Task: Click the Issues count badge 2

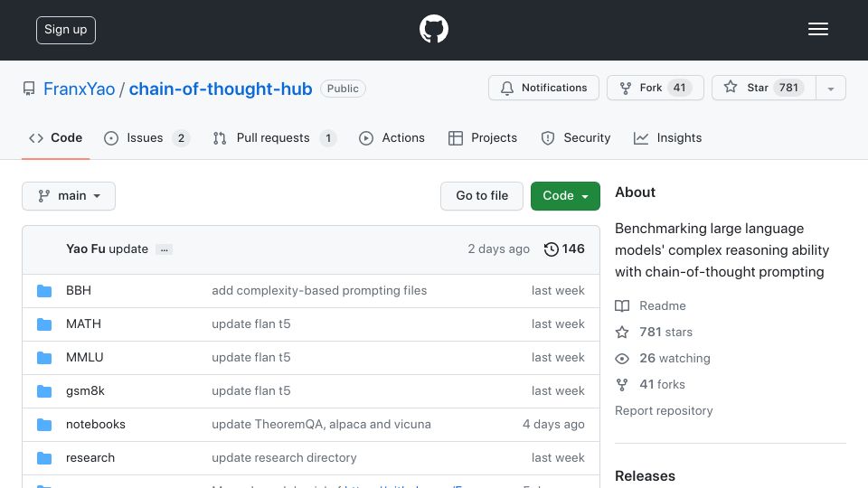Action: click(x=181, y=138)
